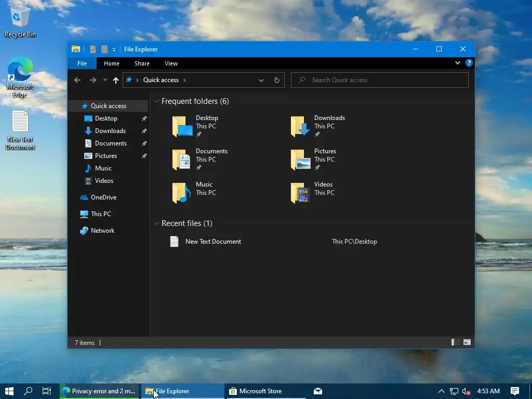Viewport: 532px width, 399px height.
Task: Click the File Explorer taskbar button
Action: (x=182, y=391)
